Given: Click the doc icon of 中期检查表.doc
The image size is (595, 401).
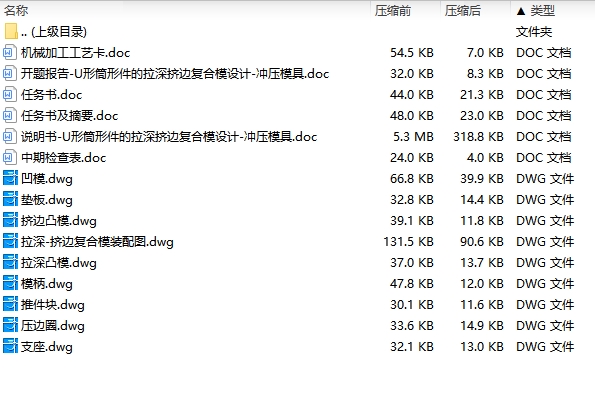Looking at the screenshot, I should [10, 157].
